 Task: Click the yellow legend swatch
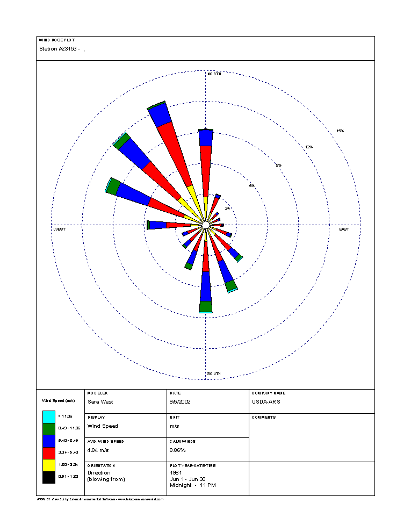[x=49, y=465]
